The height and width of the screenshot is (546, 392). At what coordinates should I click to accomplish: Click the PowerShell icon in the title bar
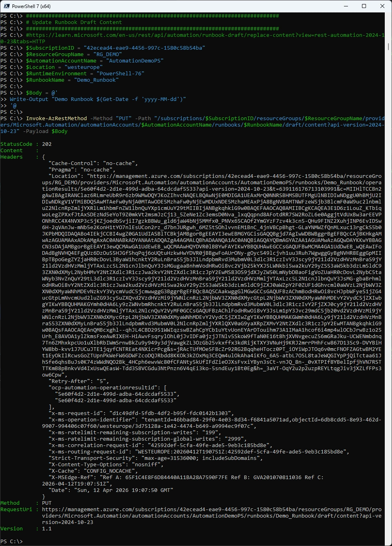coord(6,6)
